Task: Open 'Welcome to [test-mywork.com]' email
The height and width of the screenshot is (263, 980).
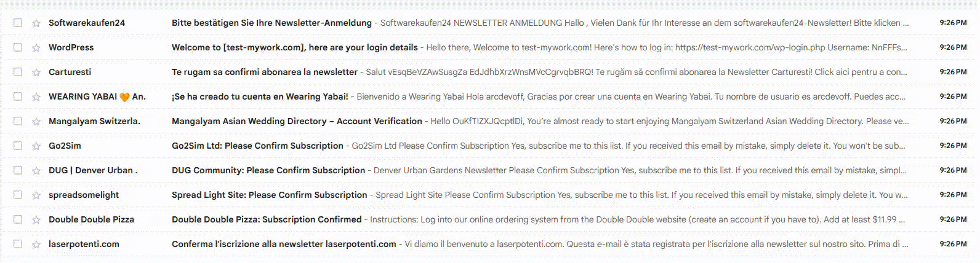Action: point(294,47)
